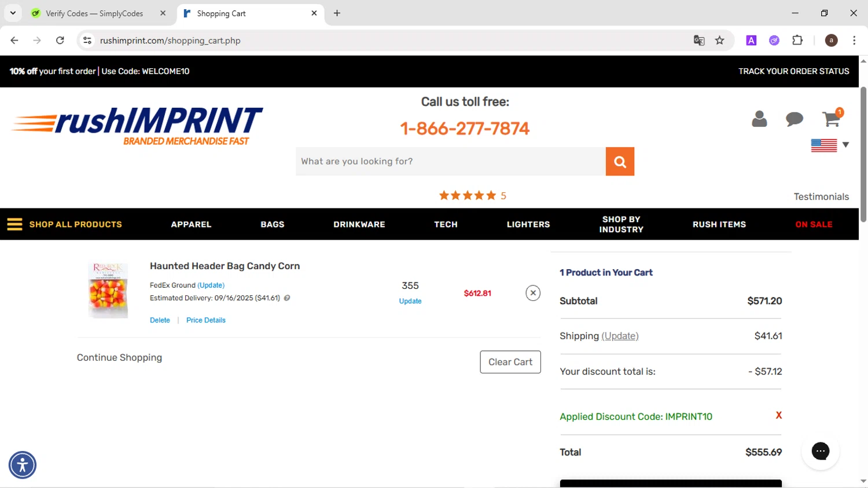Click the Clear Cart button
Screen dimensions: 868x488
pyautogui.click(x=510, y=362)
